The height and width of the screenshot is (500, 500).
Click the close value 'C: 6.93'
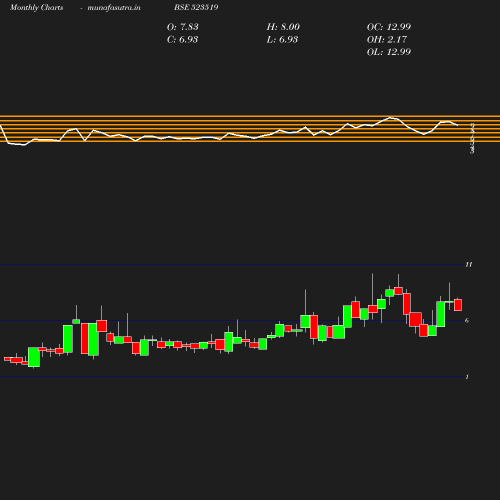click(182, 39)
